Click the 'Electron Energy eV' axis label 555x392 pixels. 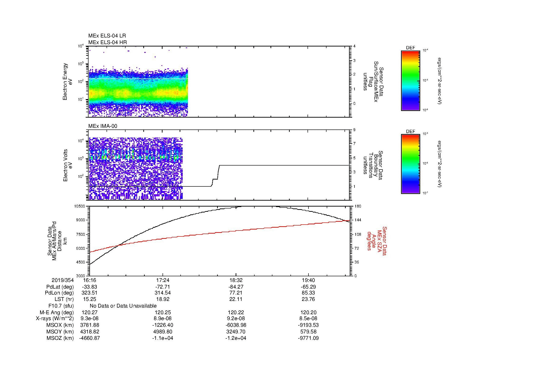point(67,82)
